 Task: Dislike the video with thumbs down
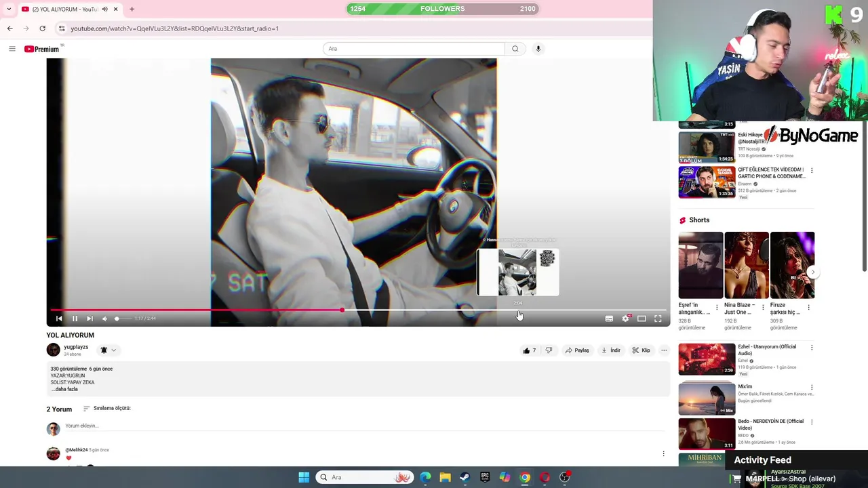pos(549,350)
